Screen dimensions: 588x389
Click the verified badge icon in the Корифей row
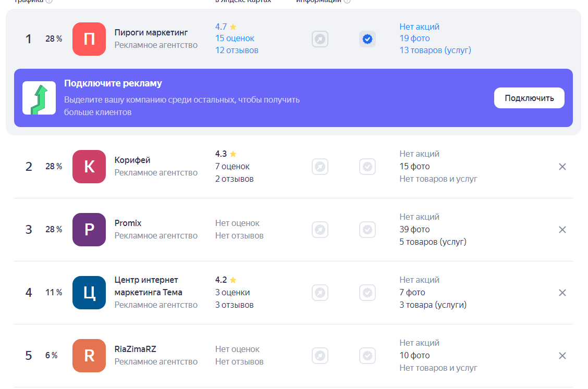[x=367, y=167]
